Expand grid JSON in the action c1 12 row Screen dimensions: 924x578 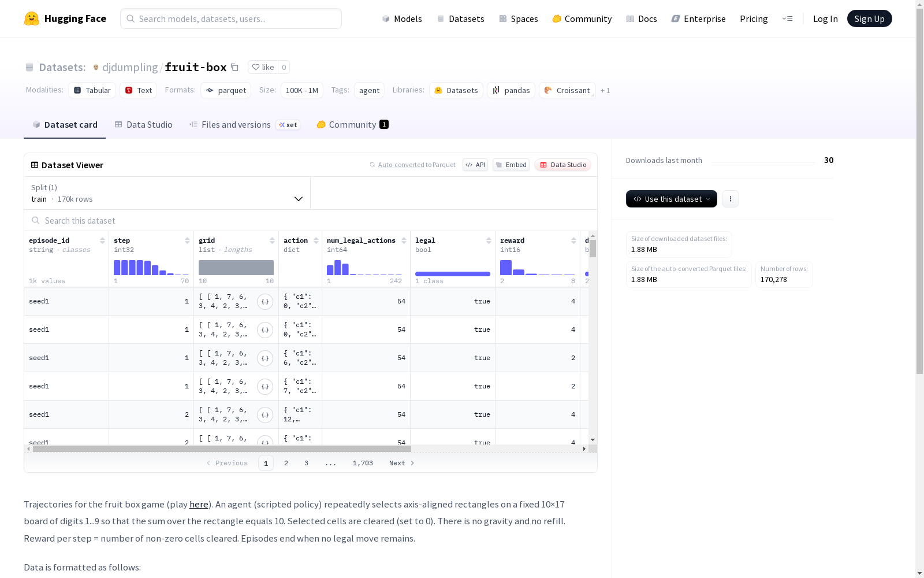click(x=265, y=414)
